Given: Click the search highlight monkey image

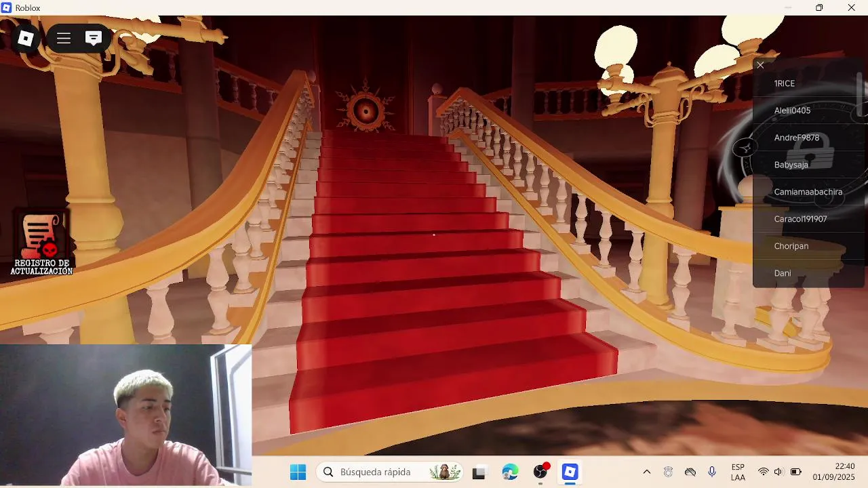Looking at the screenshot, I should pyautogui.click(x=445, y=472).
